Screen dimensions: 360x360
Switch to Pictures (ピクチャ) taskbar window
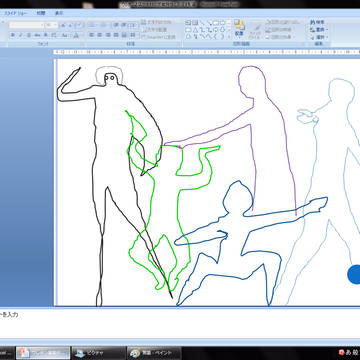[98, 353]
